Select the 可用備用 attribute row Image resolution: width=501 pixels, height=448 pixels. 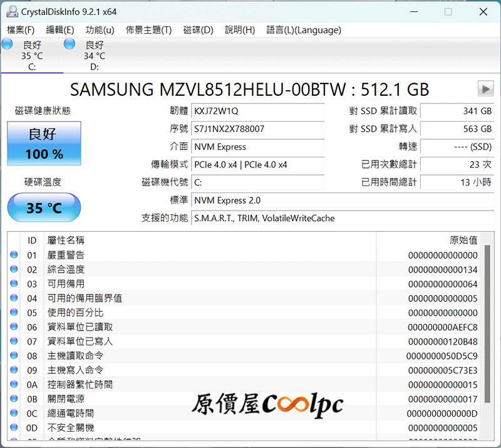pyautogui.click(x=244, y=284)
